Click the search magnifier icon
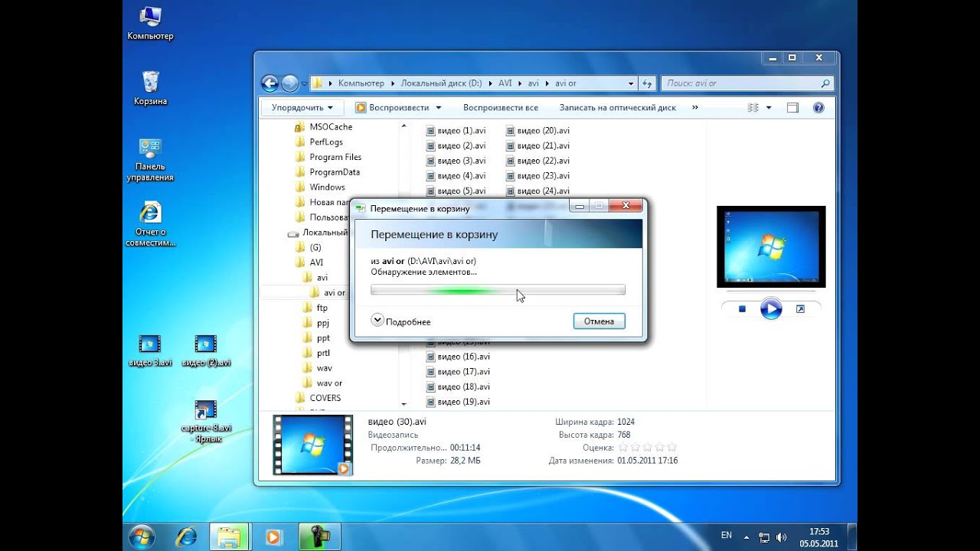This screenshot has width=980, height=551. [x=825, y=83]
